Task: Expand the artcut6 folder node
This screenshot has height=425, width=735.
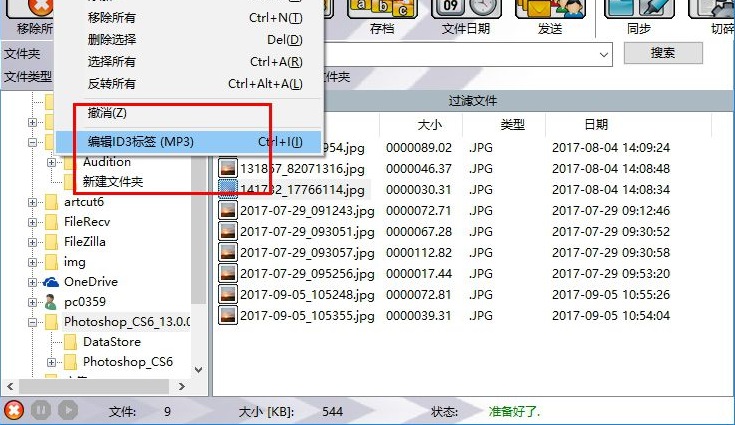Action: coord(32,202)
